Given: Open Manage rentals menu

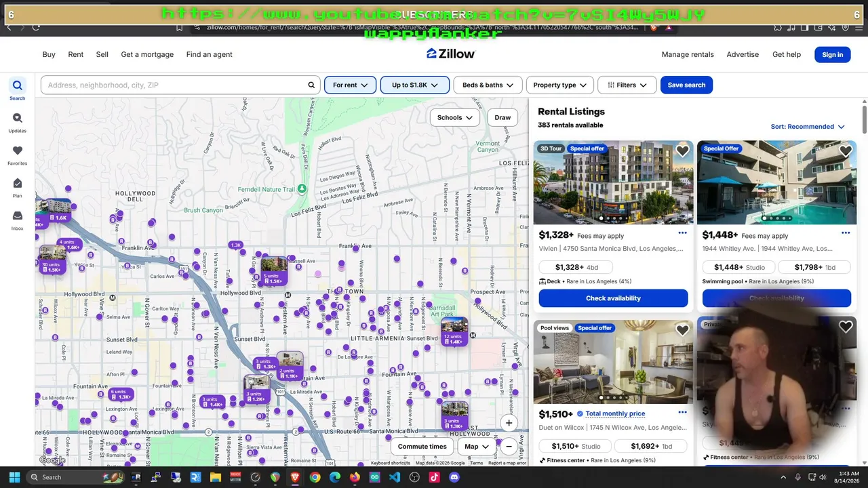Looking at the screenshot, I should 688,54.
